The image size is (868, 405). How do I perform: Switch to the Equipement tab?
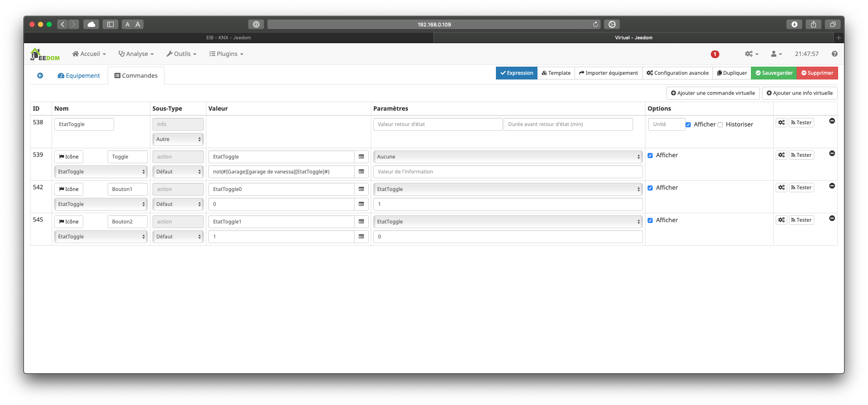click(79, 76)
